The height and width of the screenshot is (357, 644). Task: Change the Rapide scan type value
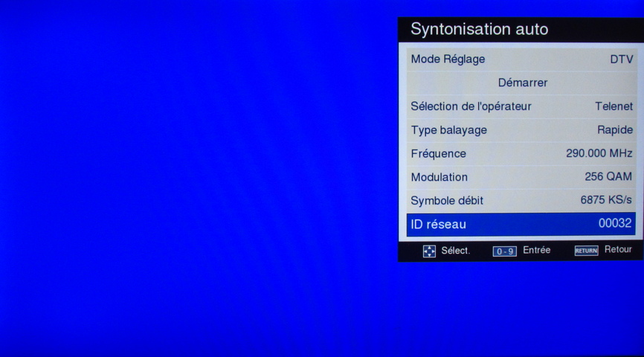[x=614, y=130]
